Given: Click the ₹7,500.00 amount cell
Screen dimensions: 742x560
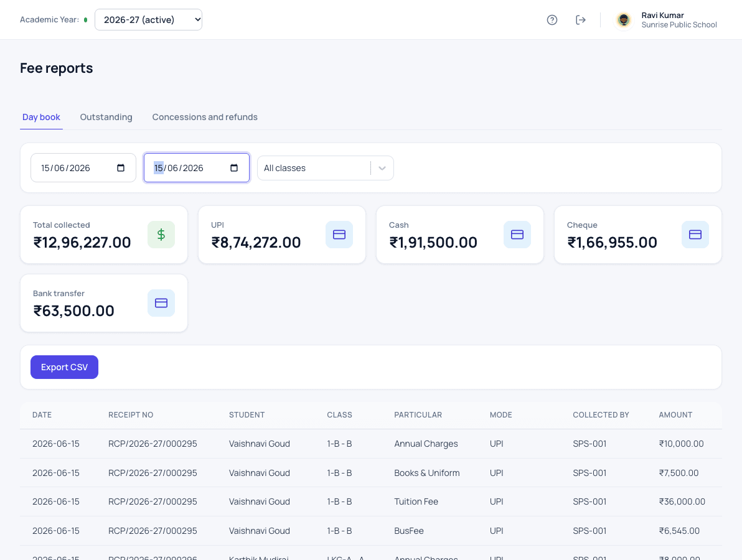Looking at the screenshot, I should 679,473.
